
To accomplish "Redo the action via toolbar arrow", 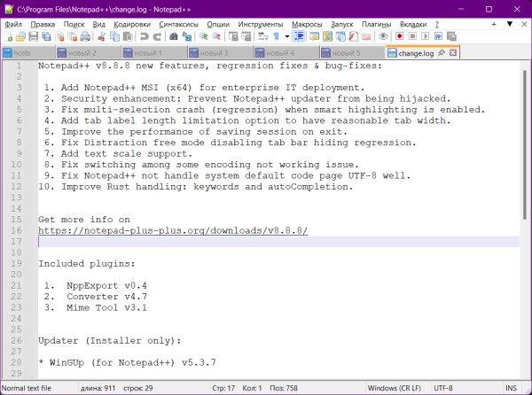I will click(157, 36).
